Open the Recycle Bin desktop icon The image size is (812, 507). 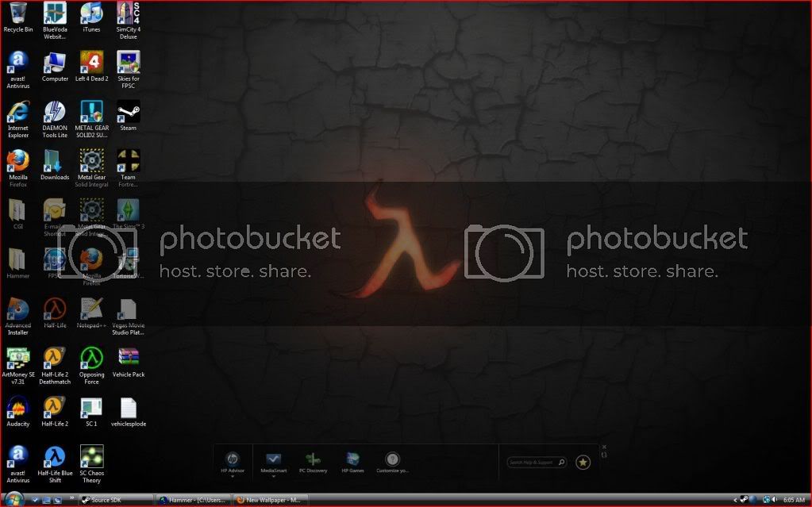coord(18,17)
